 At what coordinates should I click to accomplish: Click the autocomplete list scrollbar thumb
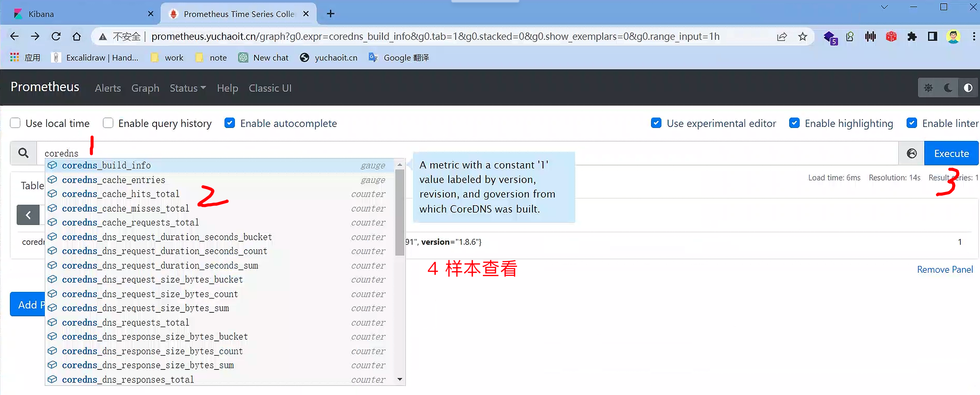point(400,213)
